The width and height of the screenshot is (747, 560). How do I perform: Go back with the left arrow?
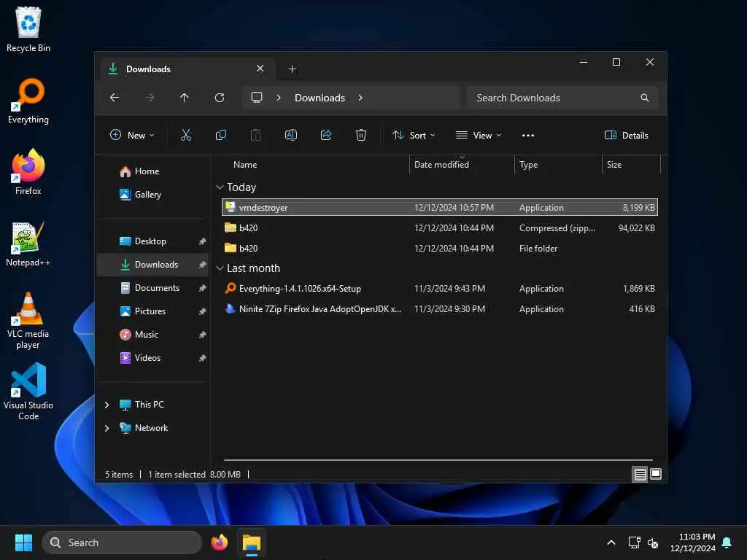point(115,98)
